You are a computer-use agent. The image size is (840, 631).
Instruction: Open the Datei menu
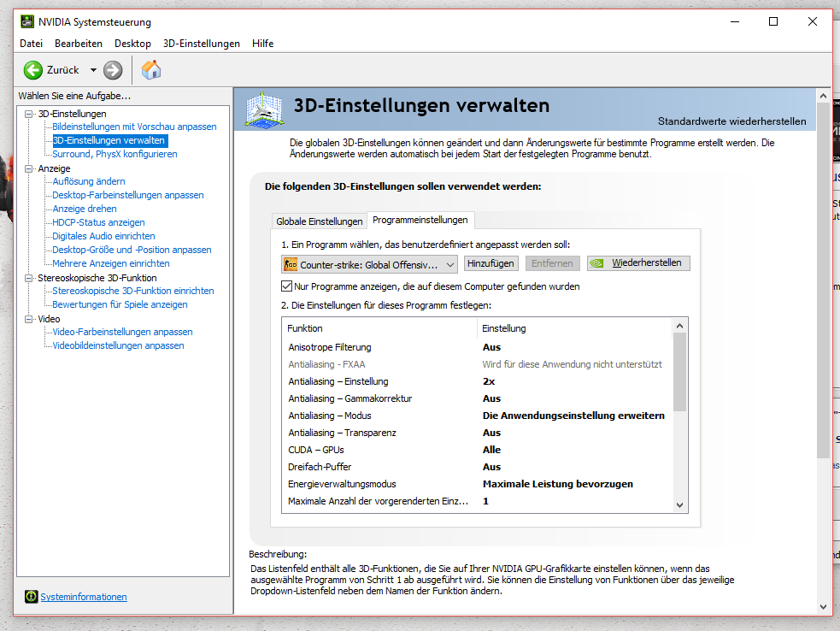[x=31, y=44]
